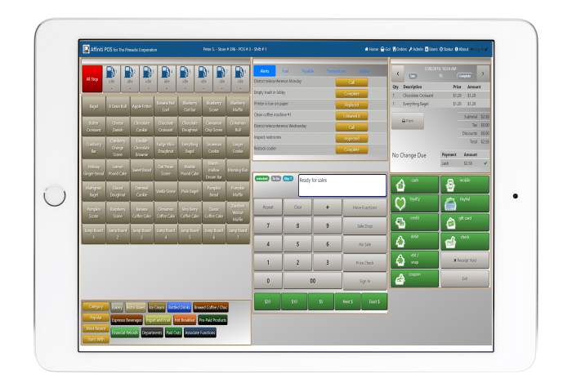Pay using gift card icon
This screenshot has width=572, height=392.
point(464,221)
